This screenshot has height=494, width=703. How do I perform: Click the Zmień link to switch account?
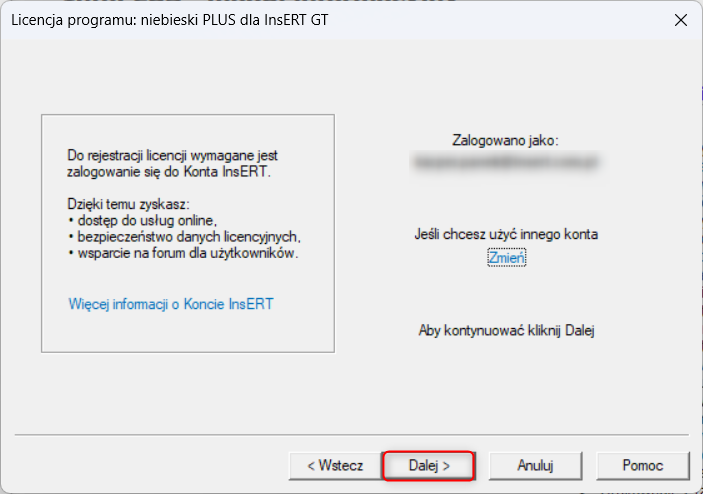pos(507,258)
